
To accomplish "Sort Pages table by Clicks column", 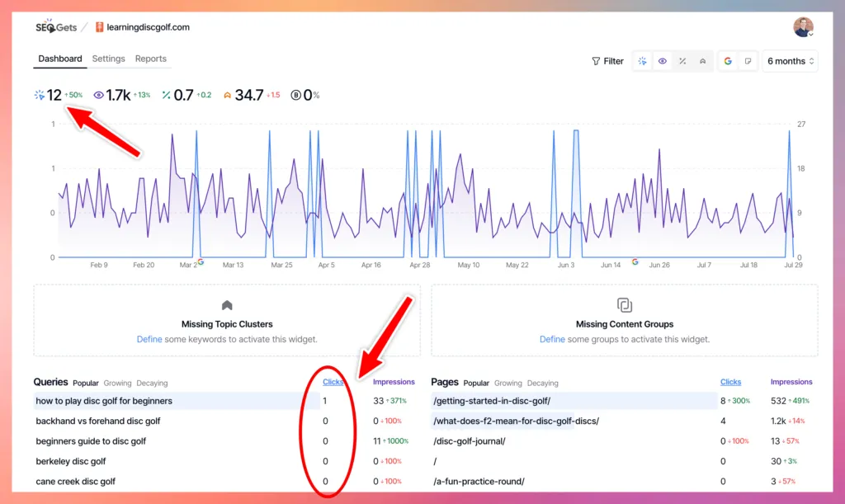I will (730, 382).
